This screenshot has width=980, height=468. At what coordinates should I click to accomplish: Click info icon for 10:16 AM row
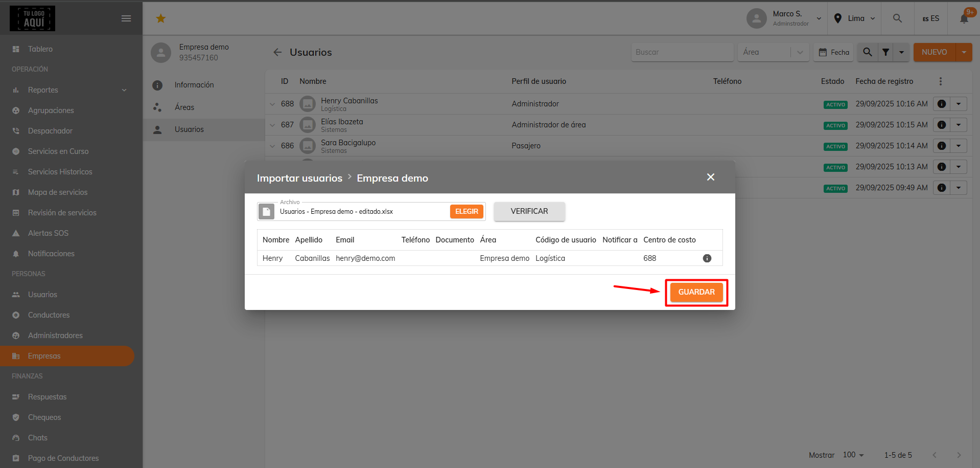click(x=942, y=104)
